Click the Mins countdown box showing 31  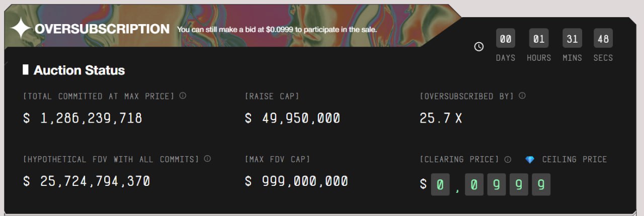(x=572, y=39)
